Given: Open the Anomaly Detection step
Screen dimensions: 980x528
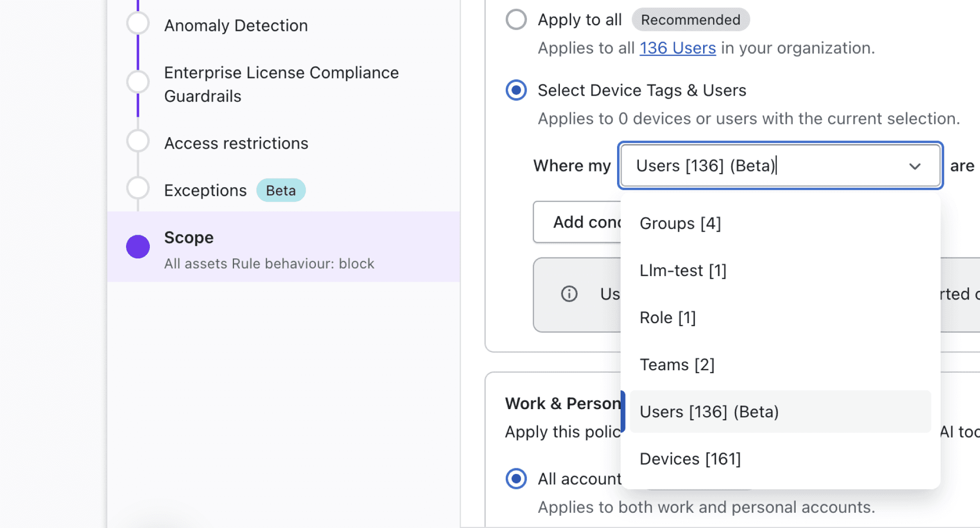Looking at the screenshot, I should 236,25.
